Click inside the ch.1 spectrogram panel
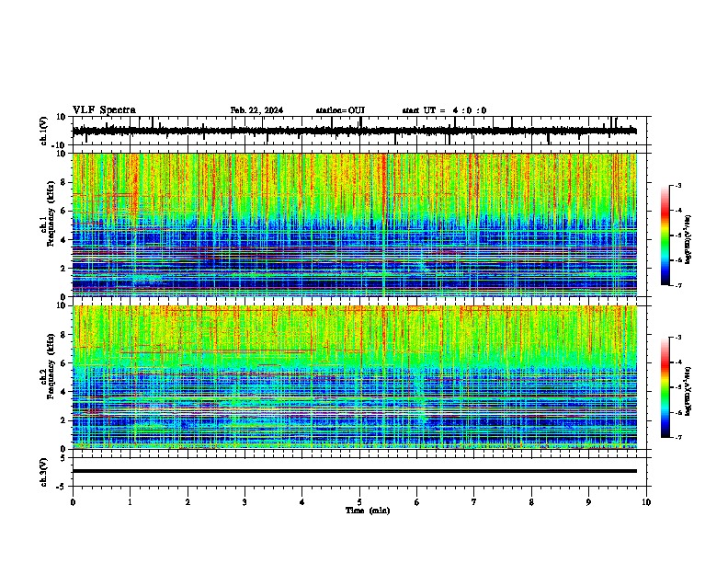 click(355, 224)
